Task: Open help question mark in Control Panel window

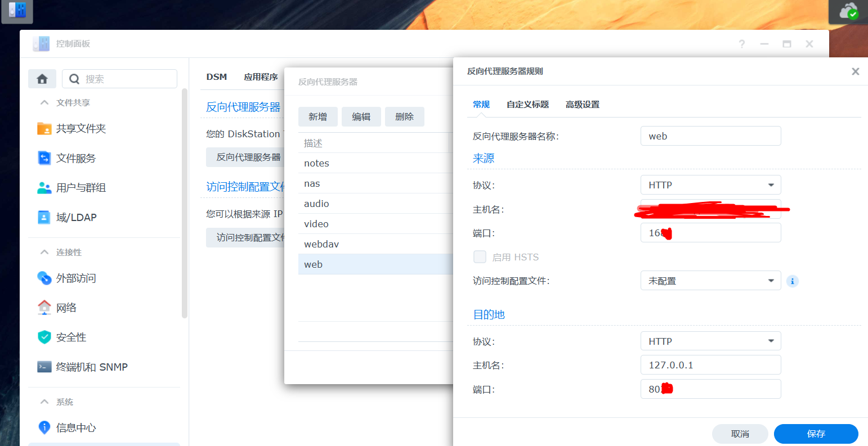Action: (x=742, y=44)
